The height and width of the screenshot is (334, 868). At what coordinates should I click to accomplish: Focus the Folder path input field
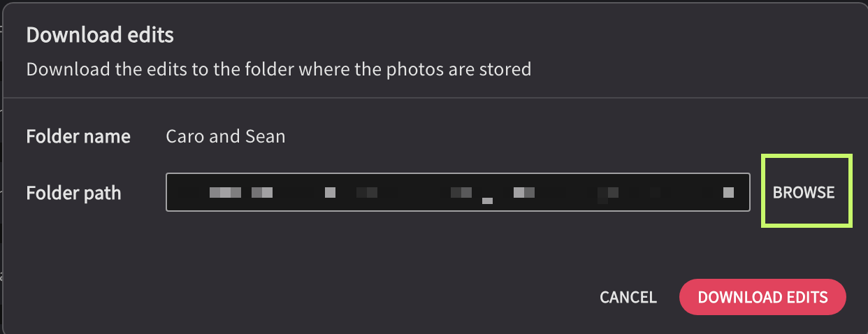[x=458, y=192]
